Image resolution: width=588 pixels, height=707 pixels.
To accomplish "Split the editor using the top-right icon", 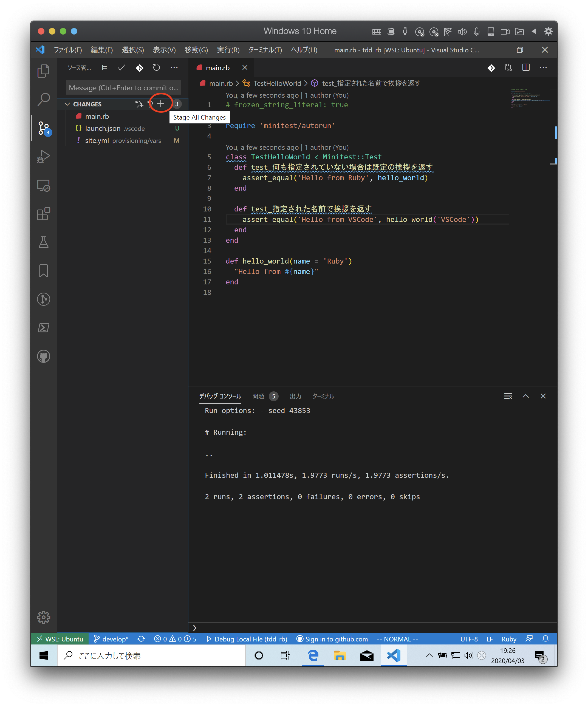I will [x=526, y=67].
